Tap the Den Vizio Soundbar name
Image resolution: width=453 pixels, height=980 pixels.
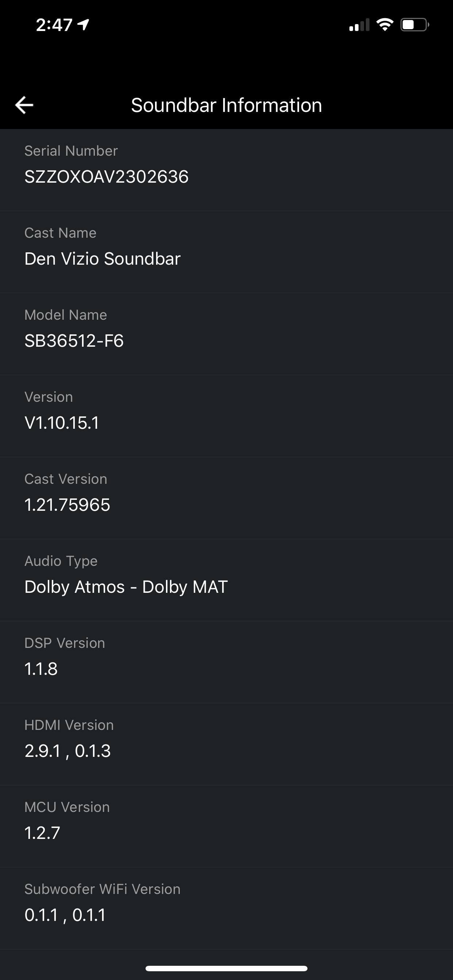[102, 259]
